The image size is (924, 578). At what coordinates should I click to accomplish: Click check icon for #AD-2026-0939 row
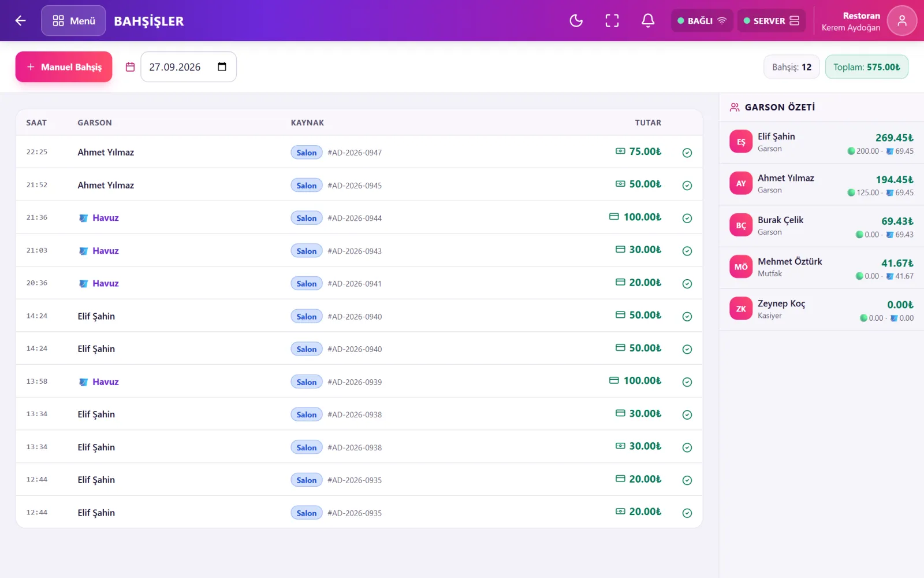(687, 382)
